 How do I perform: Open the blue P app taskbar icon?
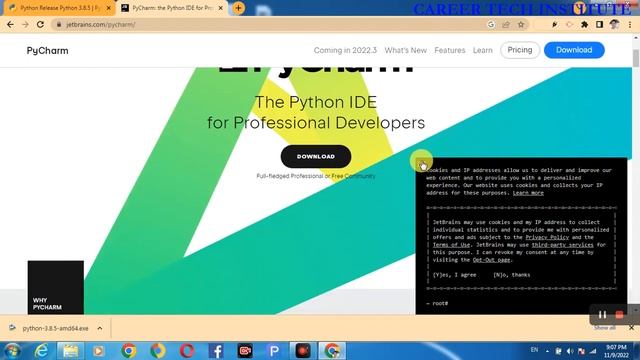point(274,351)
